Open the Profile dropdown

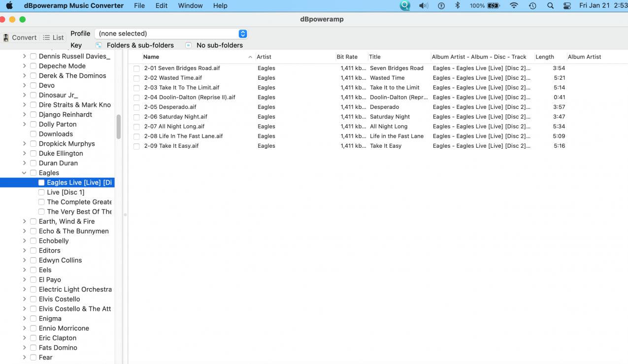click(170, 33)
